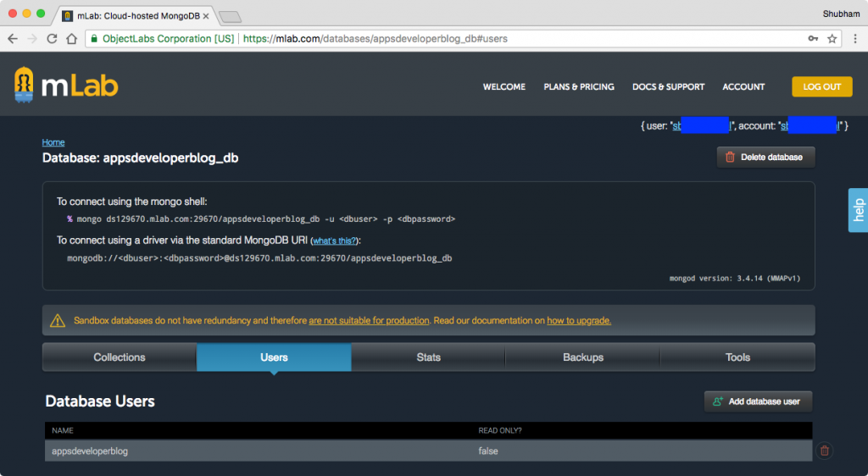Go back with browser back arrow
The height and width of the screenshot is (476, 868).
(13, 39)
